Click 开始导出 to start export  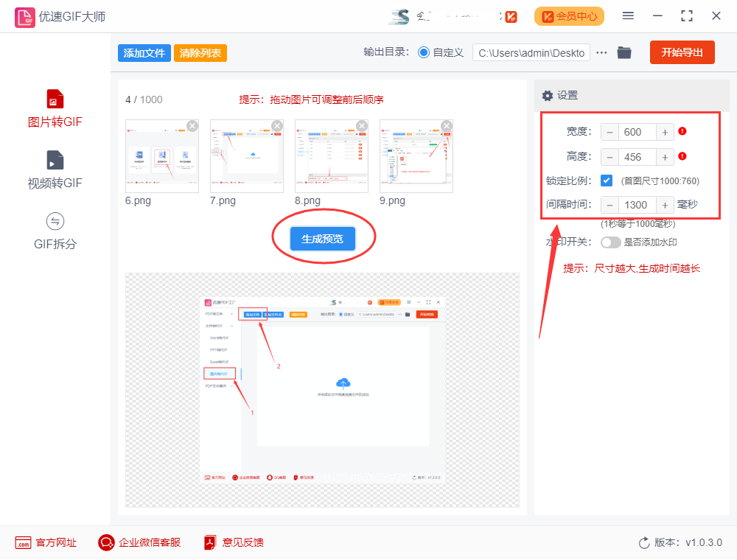tap(682, 52)
